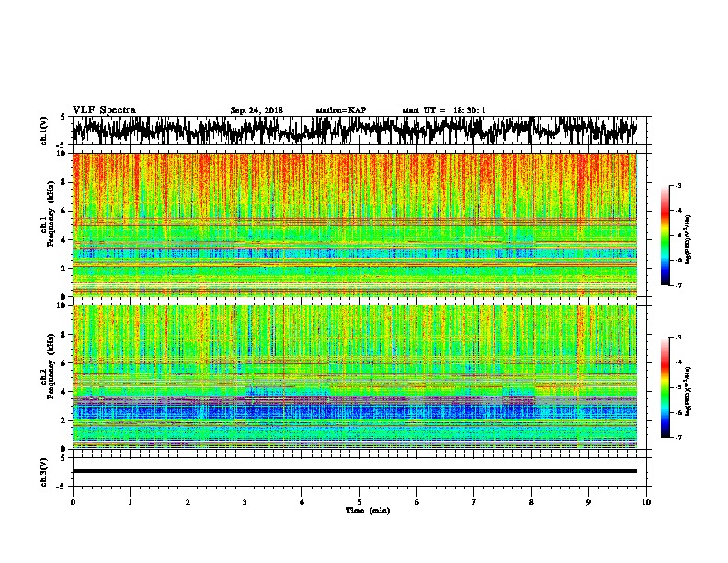
Task: Click the ch.2 colorbar log(PSD) axis title
Action: (x=688, y=392)
